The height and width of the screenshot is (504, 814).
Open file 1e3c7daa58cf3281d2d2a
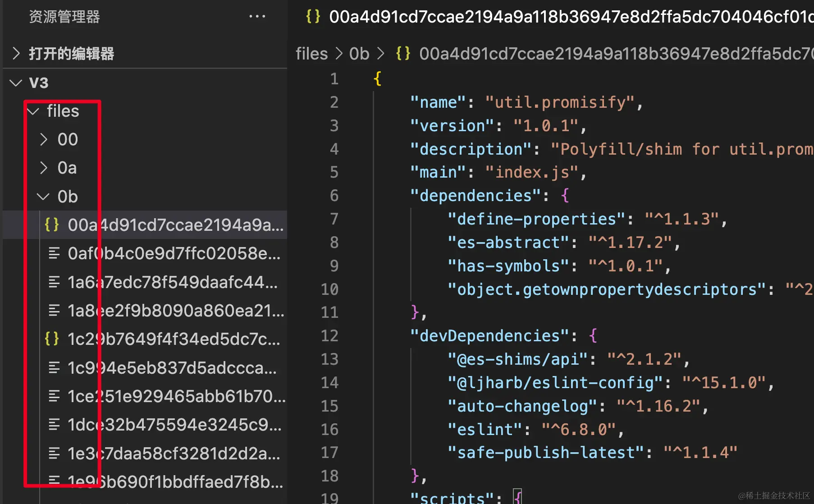tap(145, 453)
